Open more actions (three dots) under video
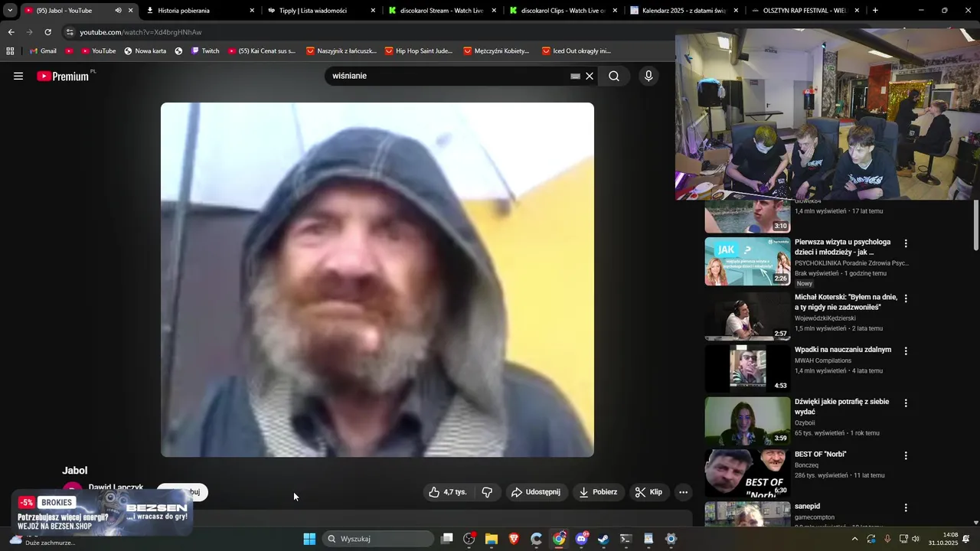Viewport: 980px width, 551px height. pos(684,492)
